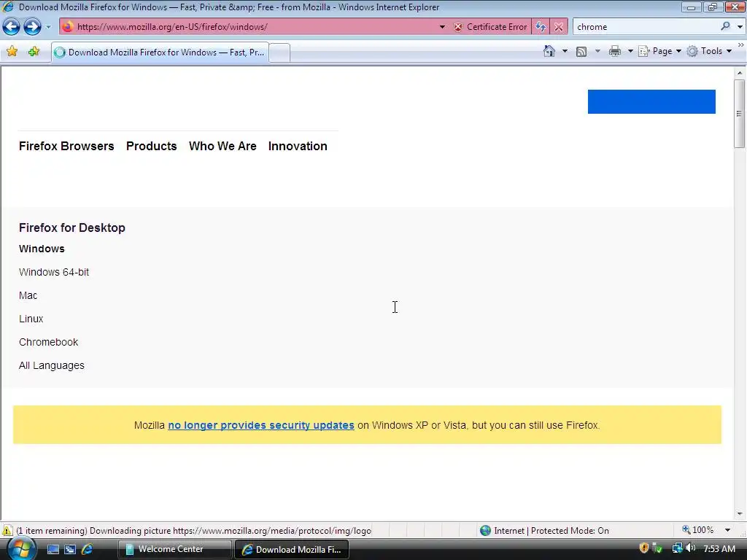Go forward with the Forward arrow button
The image size is (747, 560).
pyautogui.click(x=32, y=27)
